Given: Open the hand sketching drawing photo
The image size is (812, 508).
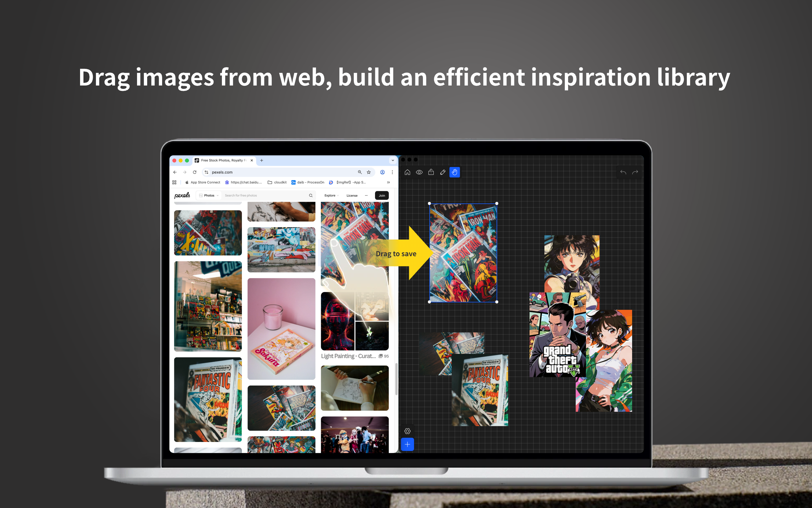Looking at the screenshot, I should [x=355, y=388].
